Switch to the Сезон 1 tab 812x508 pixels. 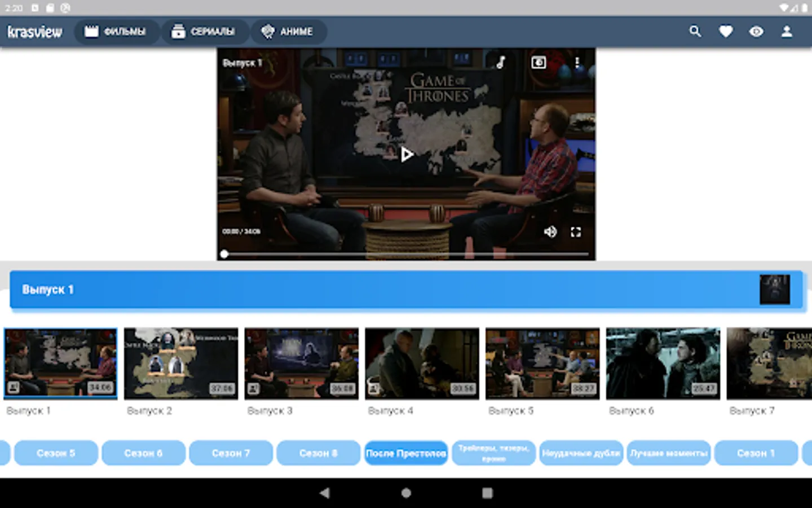click(x=756, y=453)
